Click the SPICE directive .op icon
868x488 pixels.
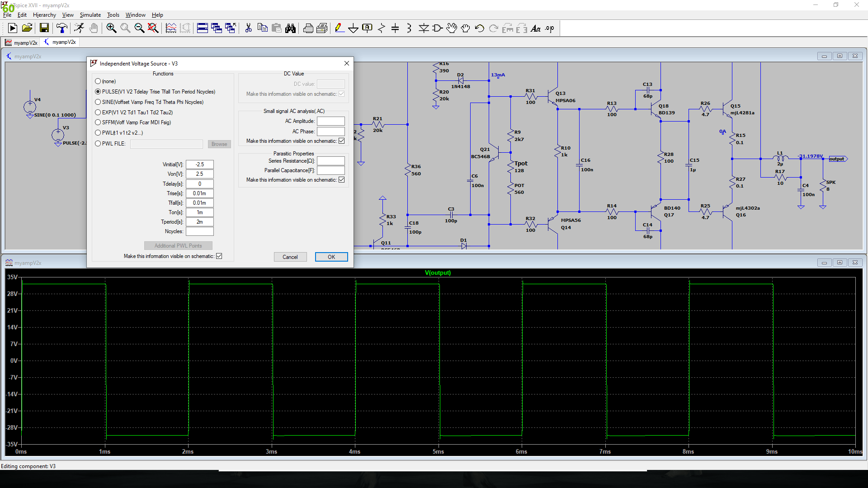pyautogui.click(x=550, y=28)
